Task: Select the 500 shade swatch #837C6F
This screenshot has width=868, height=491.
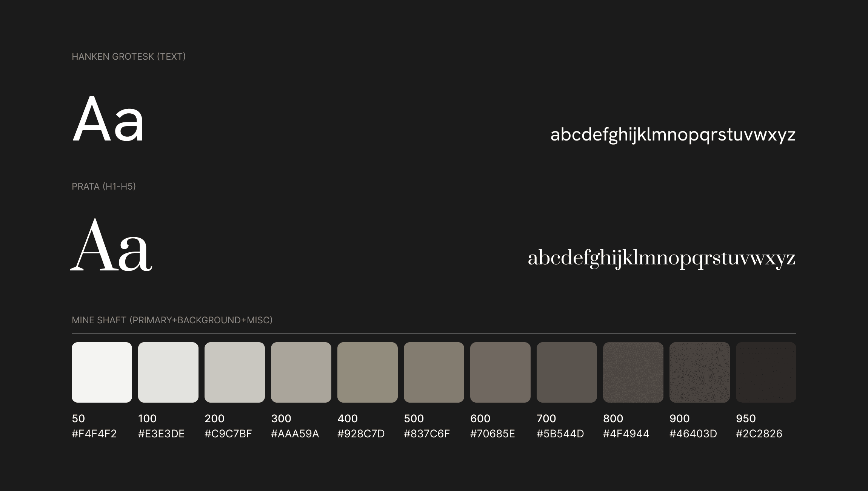Action: pyautogui.click(x=434, y=372)
